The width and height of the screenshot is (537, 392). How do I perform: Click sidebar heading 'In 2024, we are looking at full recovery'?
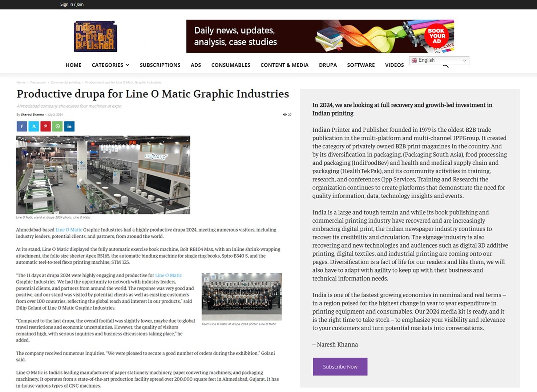point(402,109)
